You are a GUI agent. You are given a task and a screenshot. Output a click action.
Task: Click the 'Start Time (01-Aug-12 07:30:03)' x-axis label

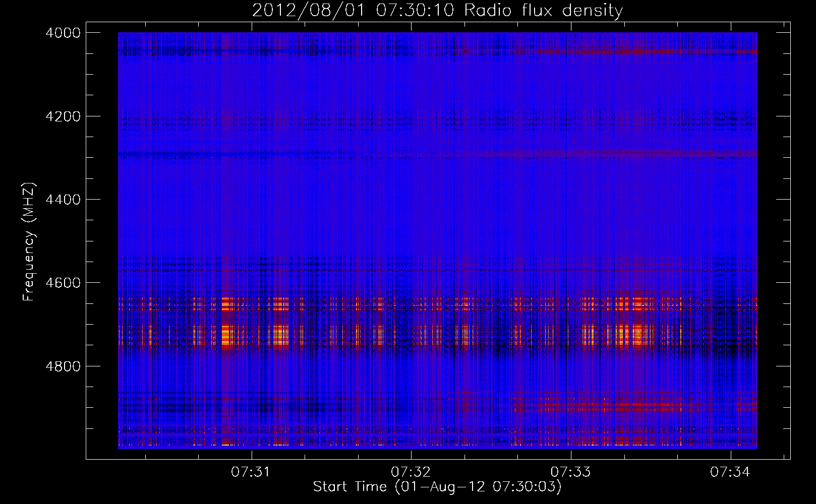(437, 487)
